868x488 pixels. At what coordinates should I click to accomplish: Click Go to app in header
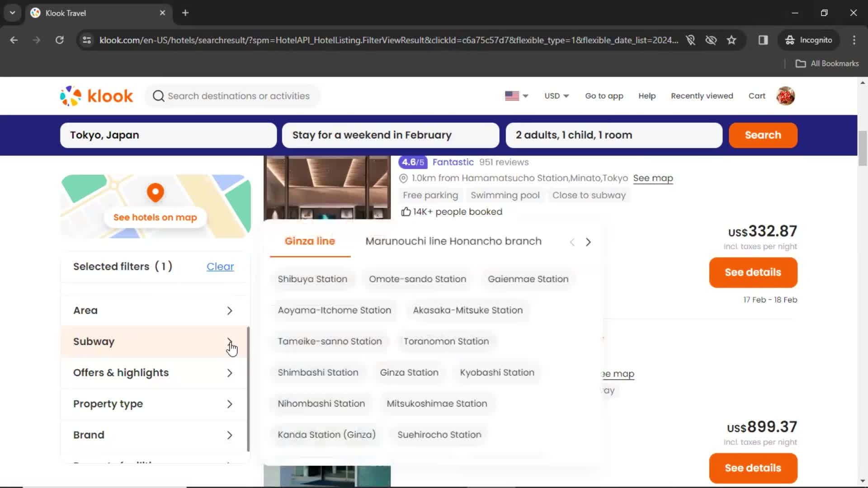pyautogui.click(x=604, y=96)
